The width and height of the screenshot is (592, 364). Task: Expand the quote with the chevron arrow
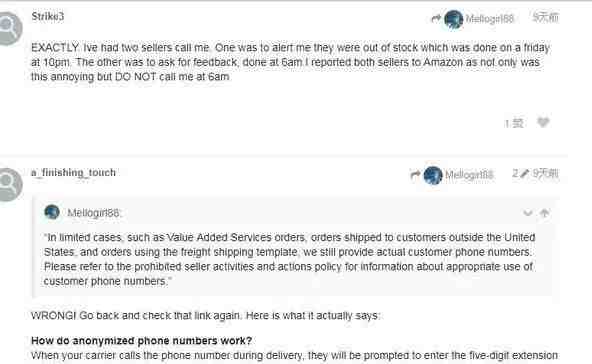(x=528, y=213)
